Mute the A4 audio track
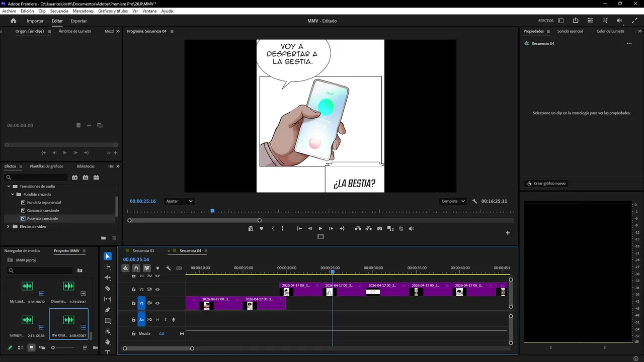 click(157, 320)
